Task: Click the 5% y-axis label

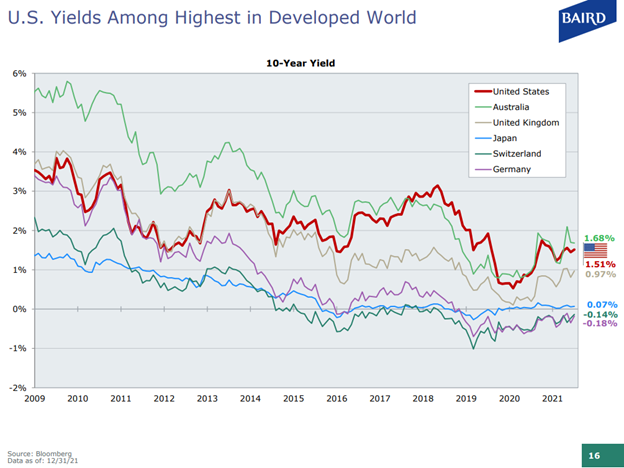Action: (x=21, y=113)
